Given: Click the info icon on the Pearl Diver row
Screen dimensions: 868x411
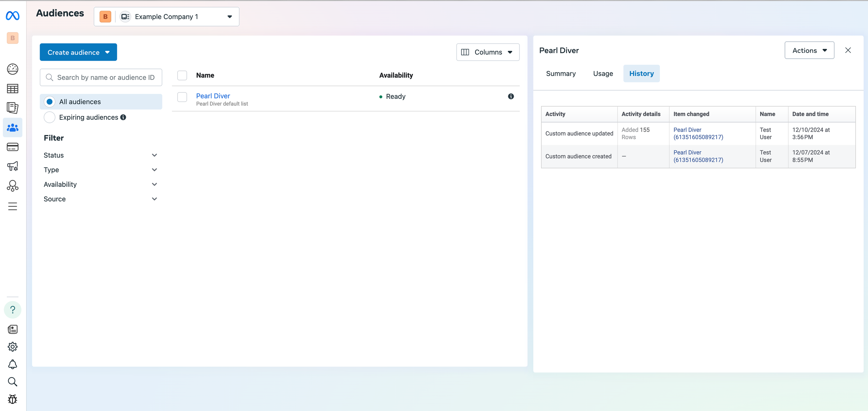Looking at the screenshot, I should point(511,96).
